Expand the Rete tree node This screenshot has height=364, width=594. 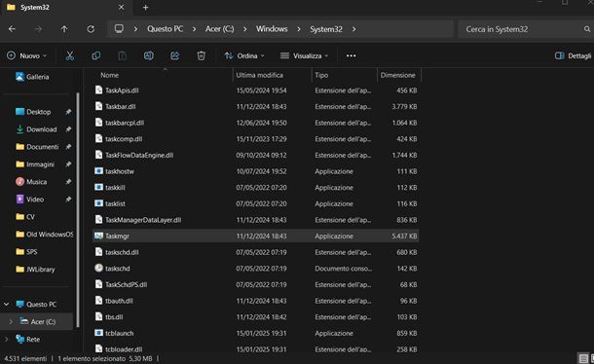7,339
